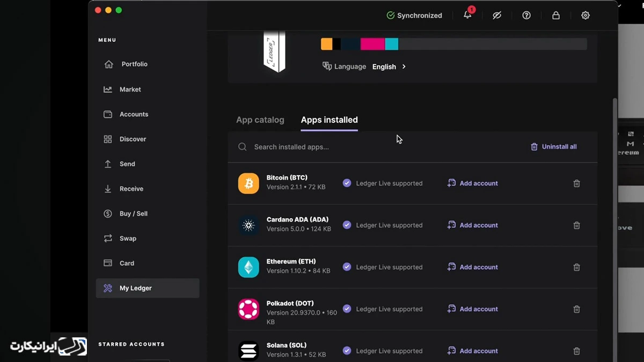Go to Portfolio in the sidebar
Image resolution: width=644 pixels, height=362 pixels.
coord(148,64)
